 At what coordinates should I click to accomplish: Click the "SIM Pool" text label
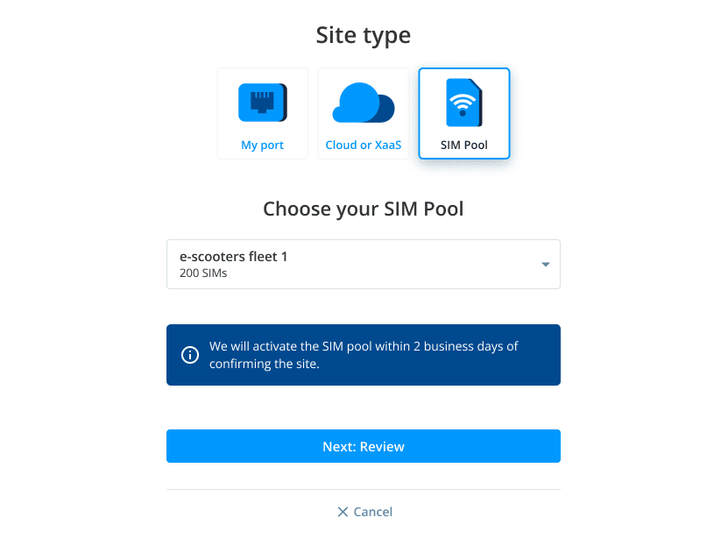[463, 145]
